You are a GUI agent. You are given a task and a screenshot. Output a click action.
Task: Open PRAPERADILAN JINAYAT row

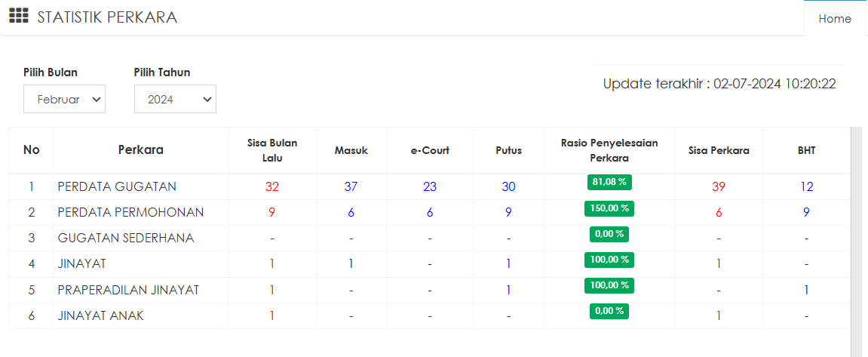(128, 290)
